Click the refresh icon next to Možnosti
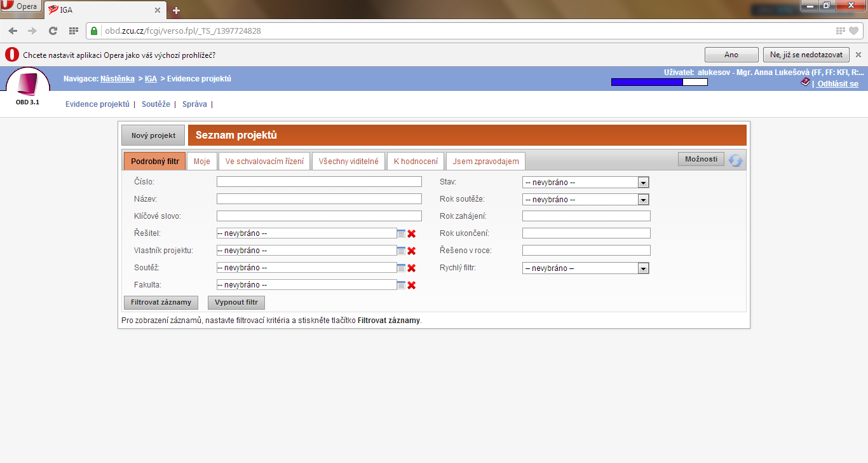Screen dimensions: 868x463 [x=735, y=161]
